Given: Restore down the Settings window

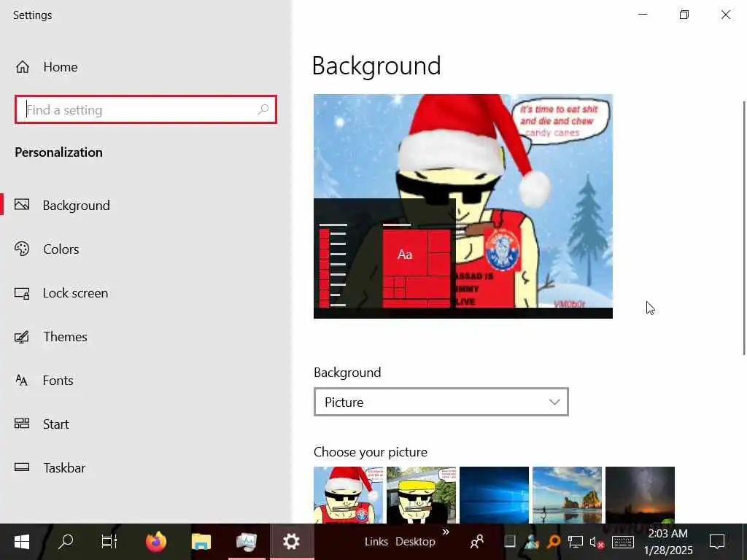Looking at the screenshot, I should 684,15.
